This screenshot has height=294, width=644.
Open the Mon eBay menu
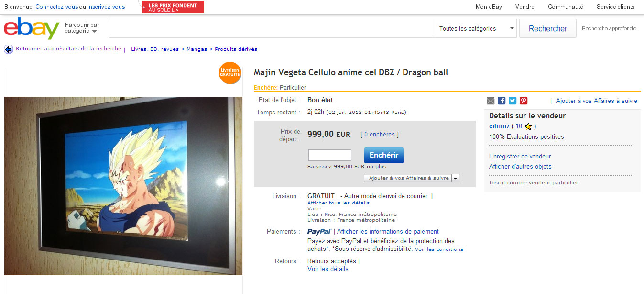pos(489,7)
